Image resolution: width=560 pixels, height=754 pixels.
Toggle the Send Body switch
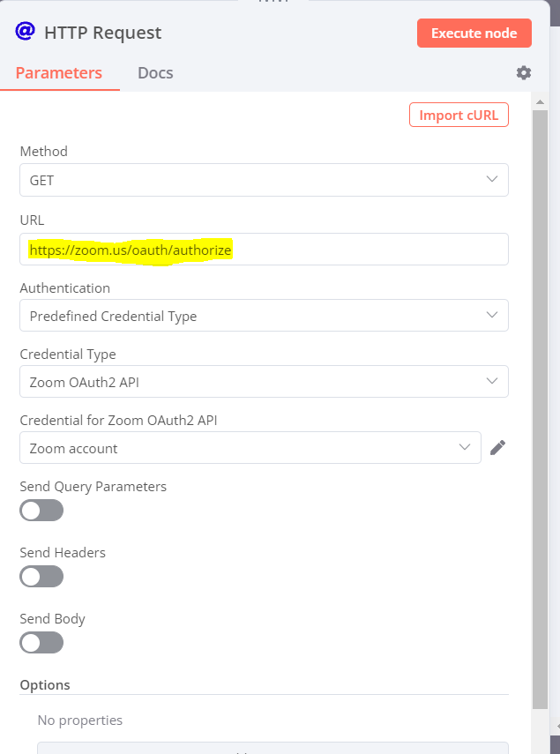coord(41,643)
